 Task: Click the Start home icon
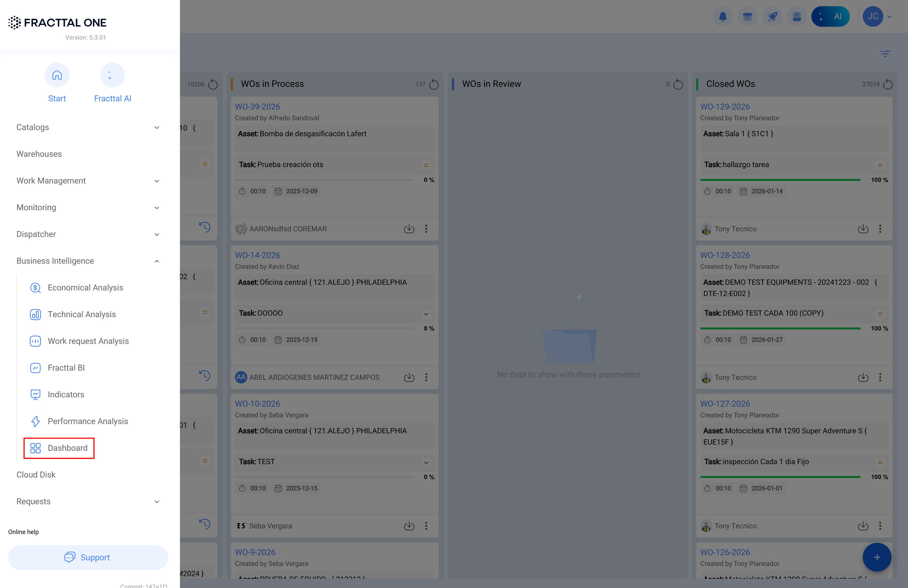click(57, 75)
